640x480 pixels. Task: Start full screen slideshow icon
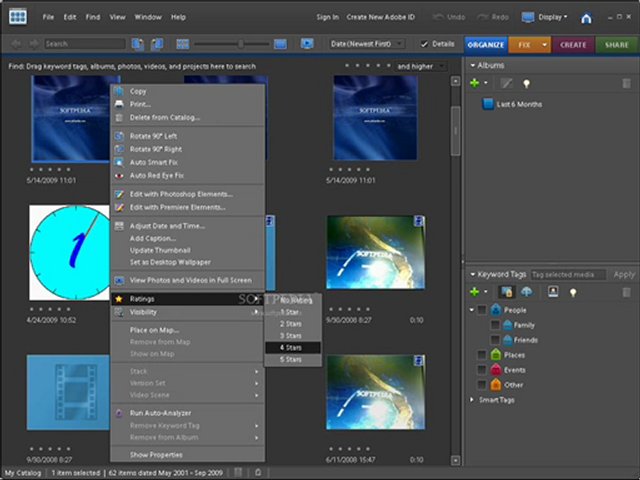click(307, 43)
